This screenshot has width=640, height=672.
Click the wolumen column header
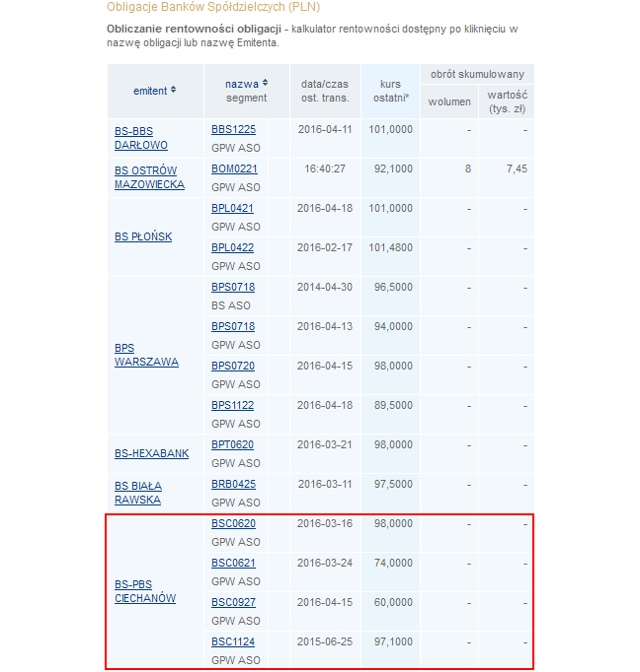[x=449, y=102]
